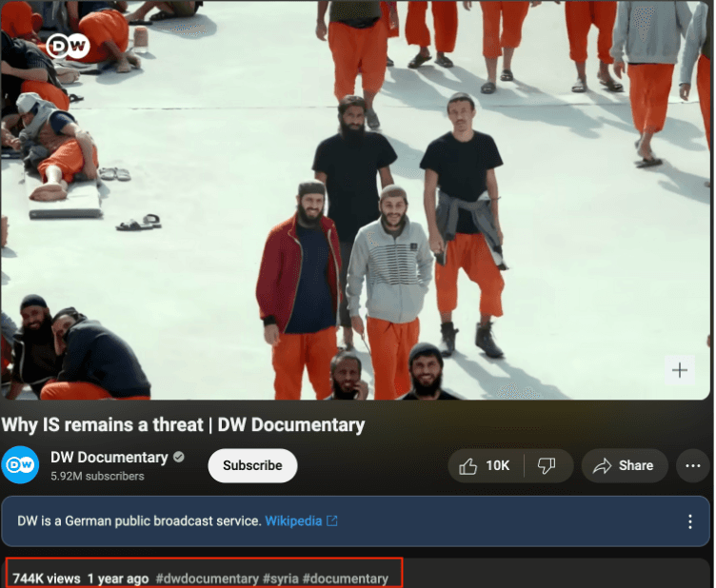Open the info panel's vertical three-dot menu

pyautogui.click(x=690, y=521)
